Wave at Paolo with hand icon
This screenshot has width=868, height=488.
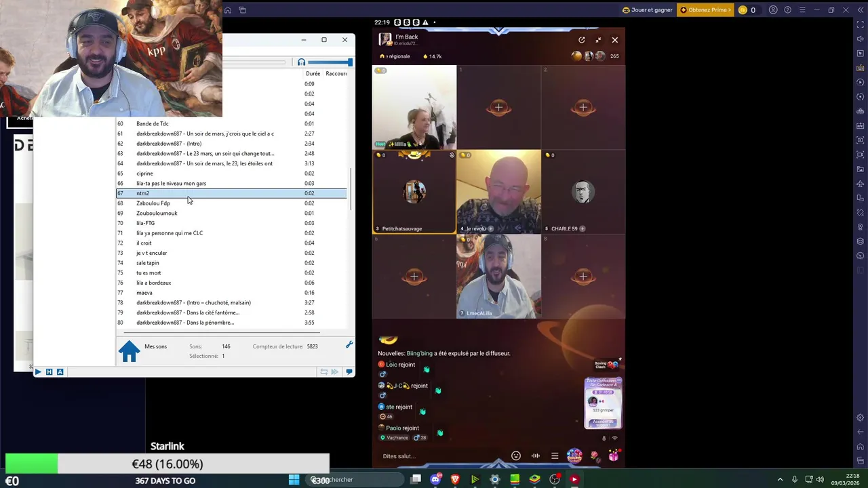click(440, 432)
